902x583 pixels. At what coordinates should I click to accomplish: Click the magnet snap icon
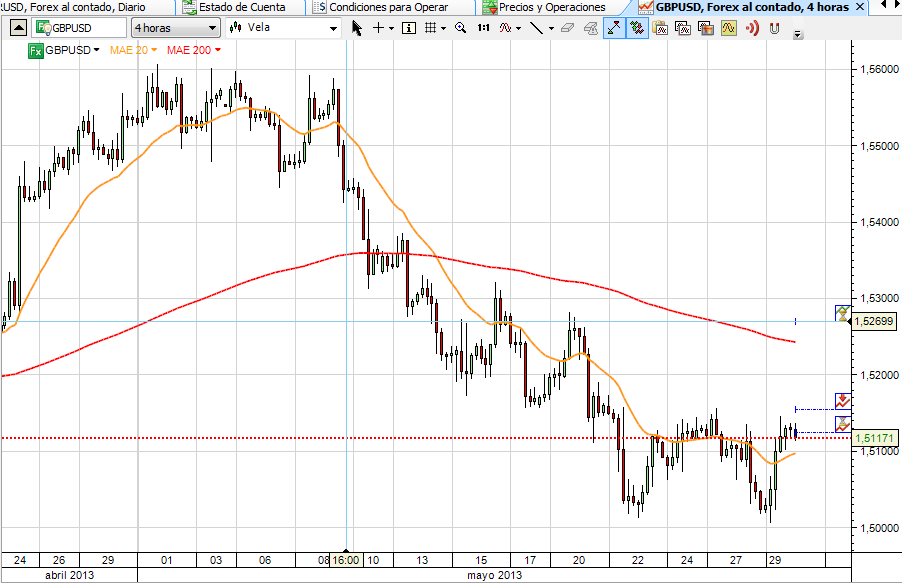point(772,28)
